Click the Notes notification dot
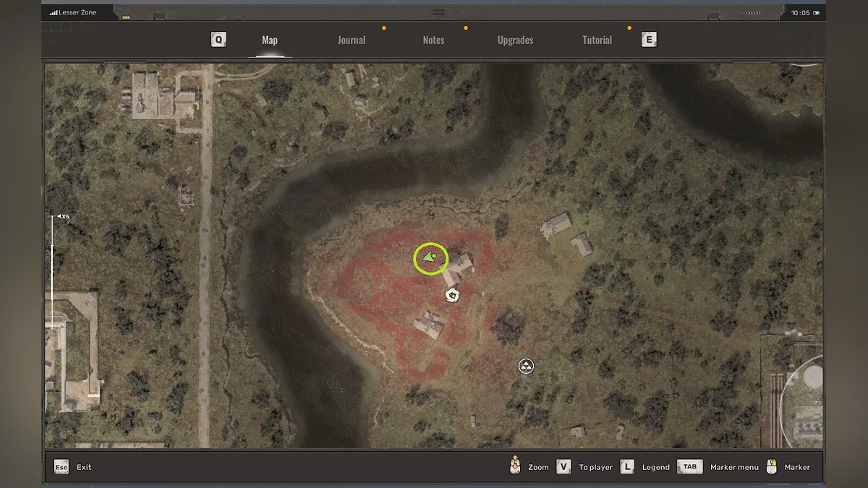868x488 pixels. [466, 28]
